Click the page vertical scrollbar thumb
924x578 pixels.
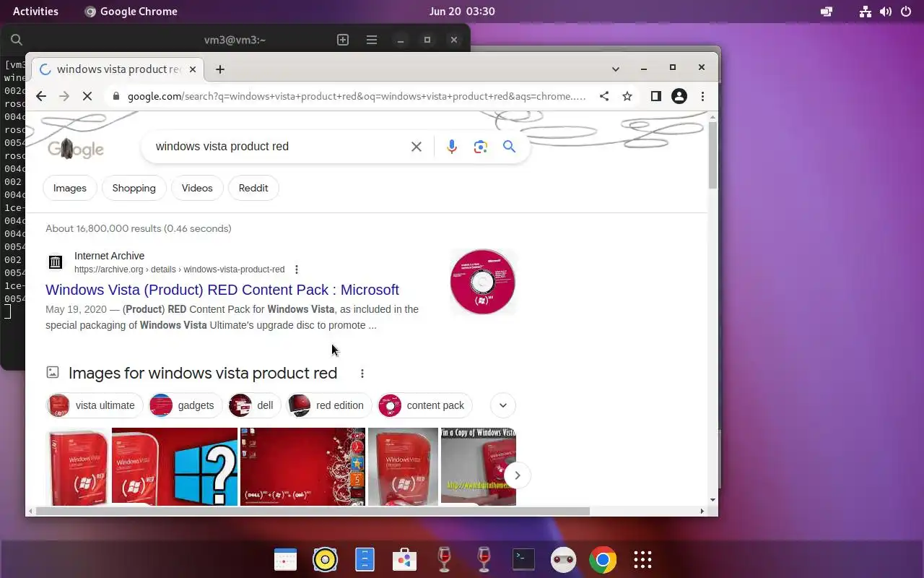(x=712, y=155)
